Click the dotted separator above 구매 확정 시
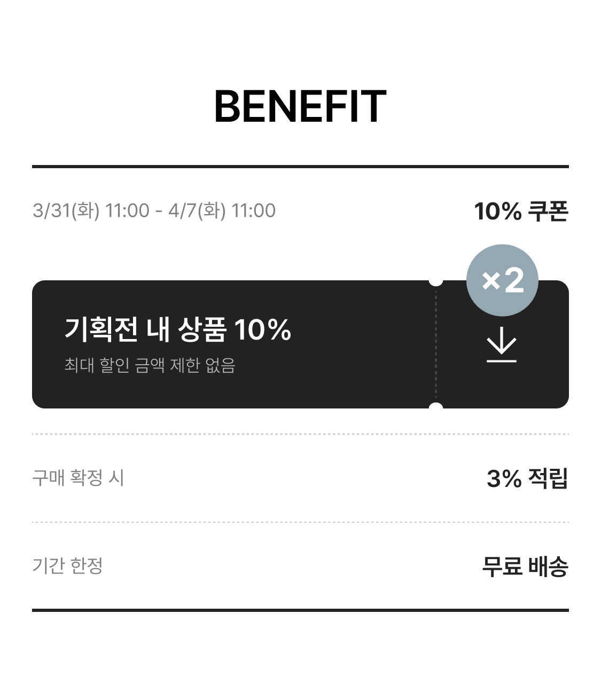This screenshot has width=601, height=700. (x=300, y=434)
